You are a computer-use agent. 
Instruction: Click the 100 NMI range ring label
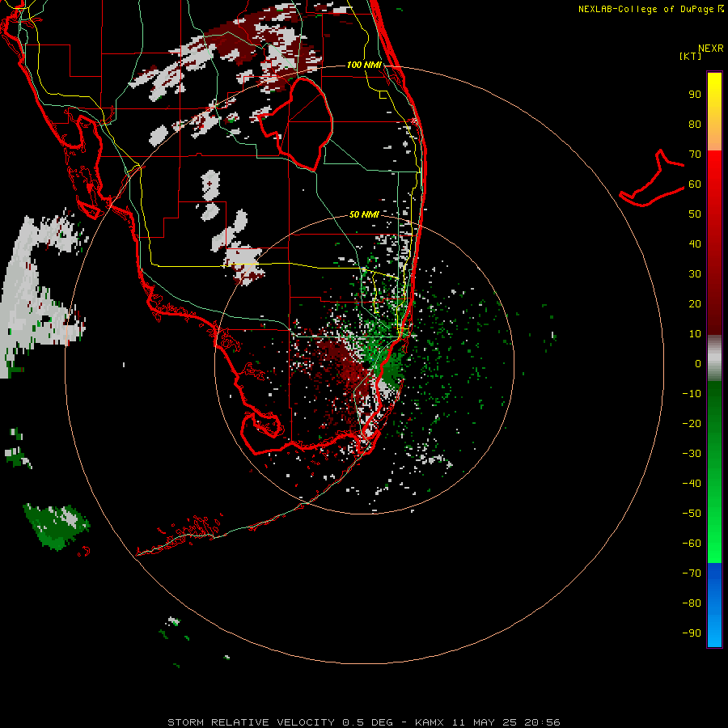pyautogui.click(x=364, y=65)
